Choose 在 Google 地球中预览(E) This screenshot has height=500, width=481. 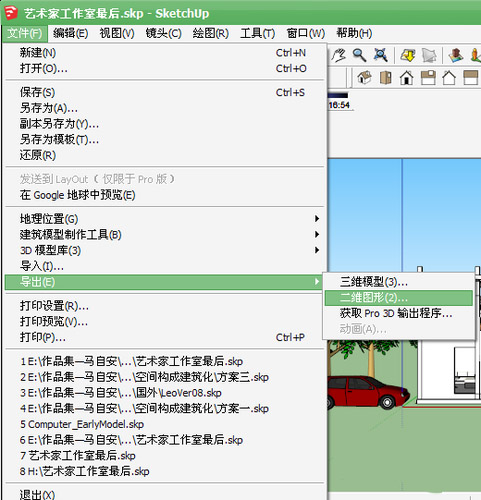click(x=165, y=195)
